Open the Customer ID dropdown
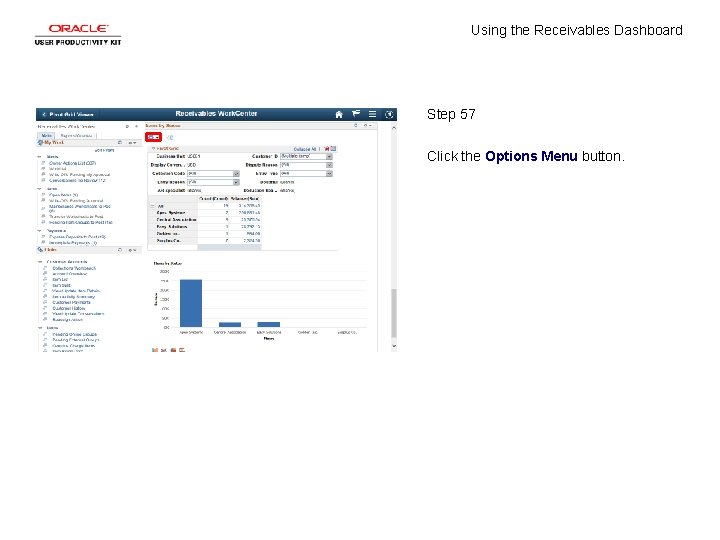 pos(306,157)
